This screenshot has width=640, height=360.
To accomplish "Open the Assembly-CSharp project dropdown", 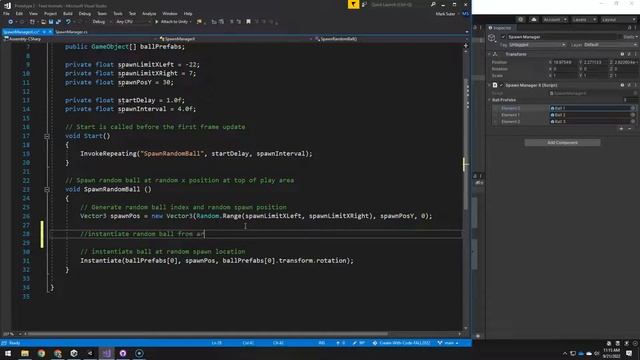I will click(x=80, y=39).
